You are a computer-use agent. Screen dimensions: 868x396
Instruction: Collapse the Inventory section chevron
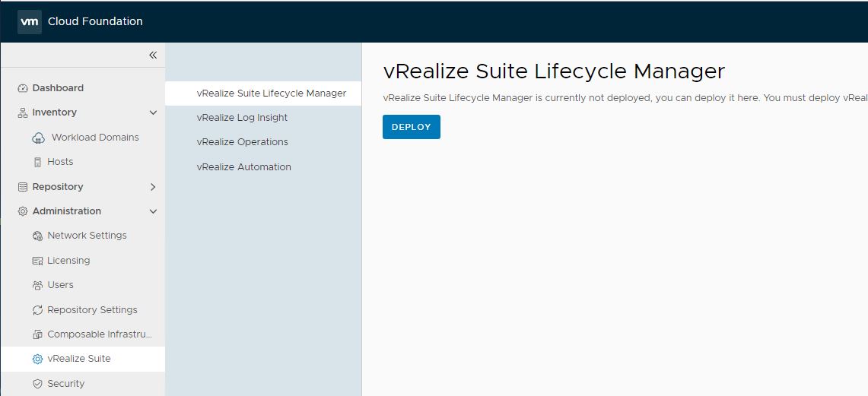[153, 112]
